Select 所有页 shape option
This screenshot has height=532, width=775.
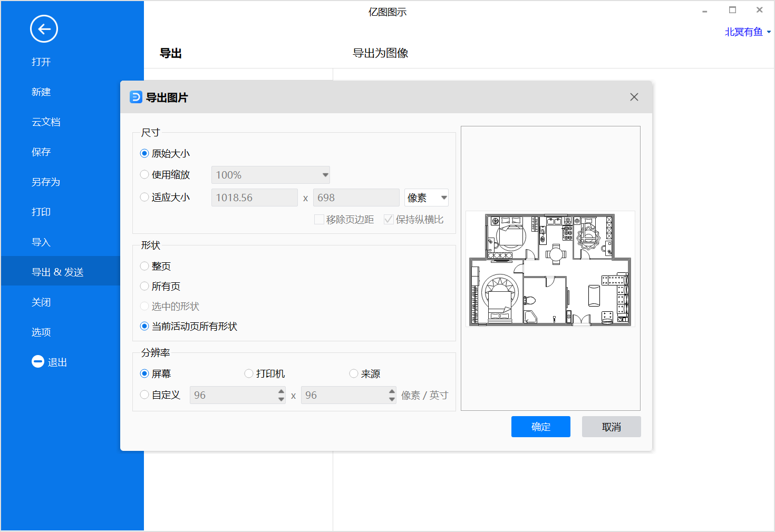point(144,286)
